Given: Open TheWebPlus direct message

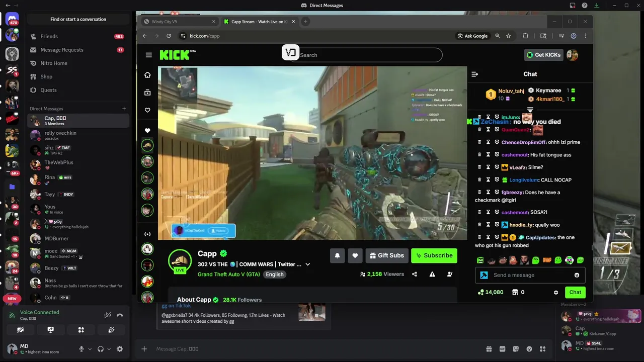Looking at the screenshot, I should coord(78,165).
